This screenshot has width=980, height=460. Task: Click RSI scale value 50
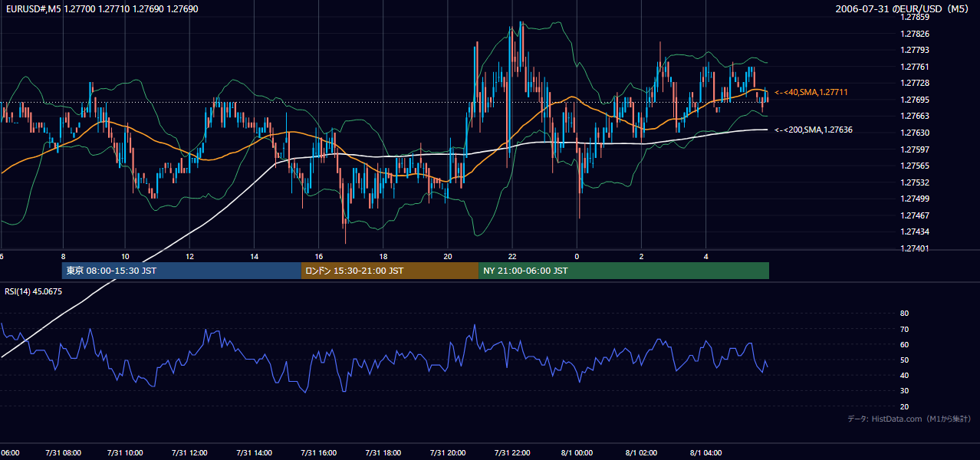coord(904,360)
